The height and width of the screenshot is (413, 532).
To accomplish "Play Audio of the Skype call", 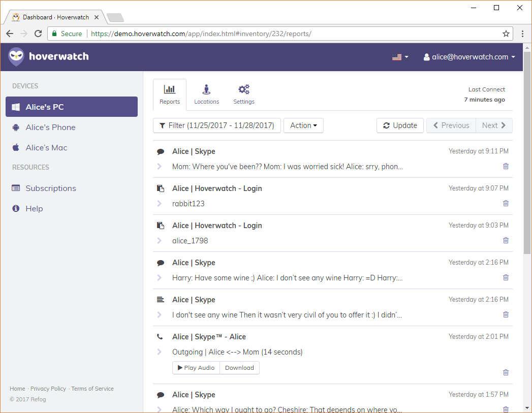I will point(196,368).
